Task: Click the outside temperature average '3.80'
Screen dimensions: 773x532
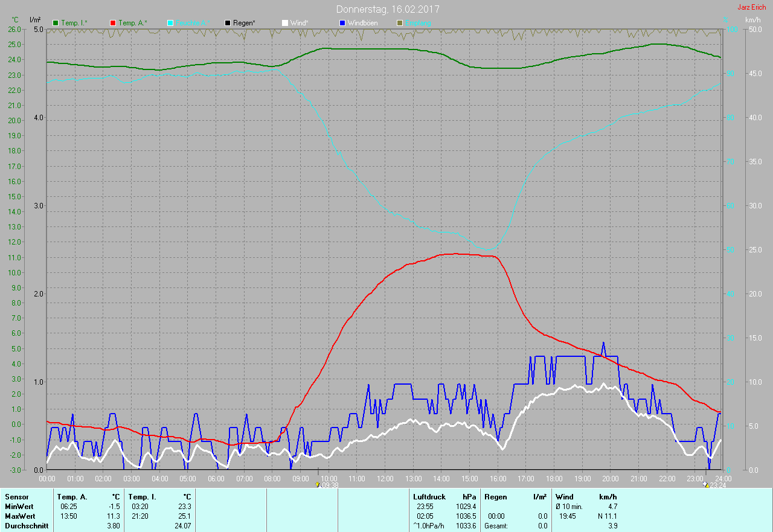Action: pyautogui.click(x=114, y=525)
